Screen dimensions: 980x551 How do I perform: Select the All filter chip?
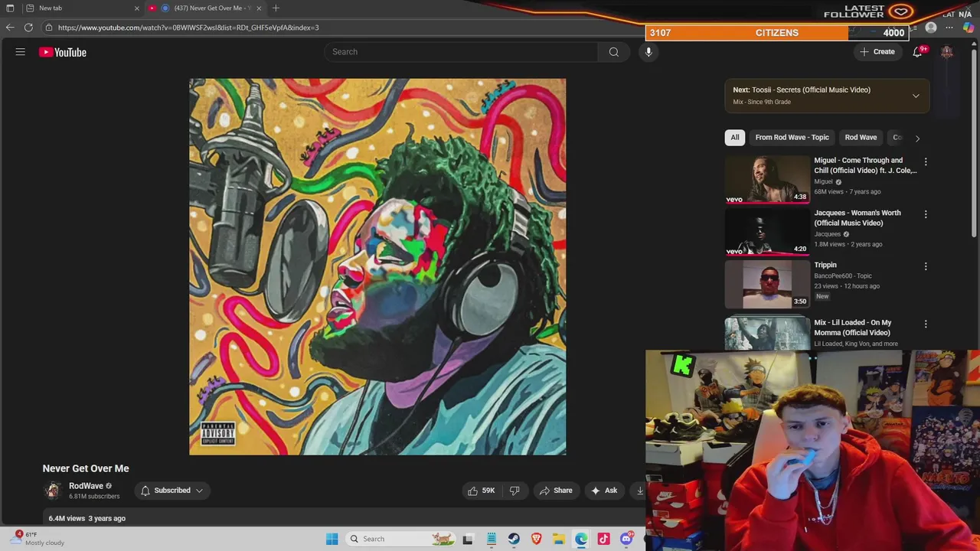[x=735, y=138]
